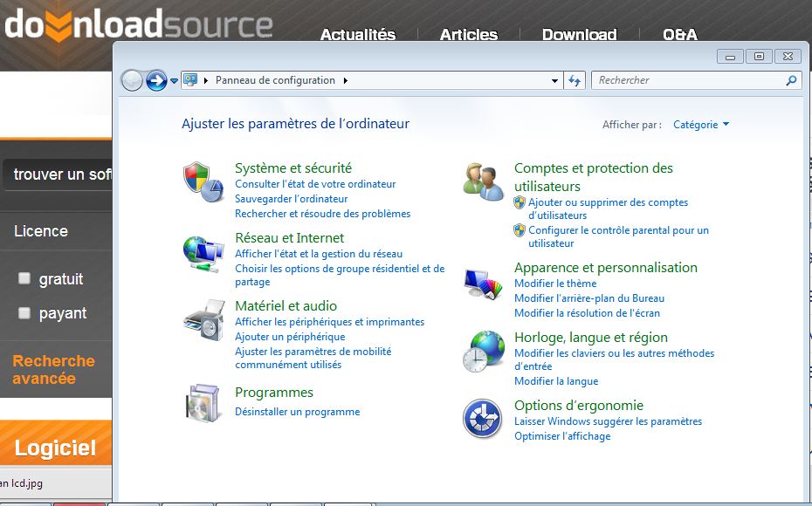This screenshot has height=506, width=812.
Task: Click Sauvegarder l'ordinateur link
Action: click(x=291, y=199)
